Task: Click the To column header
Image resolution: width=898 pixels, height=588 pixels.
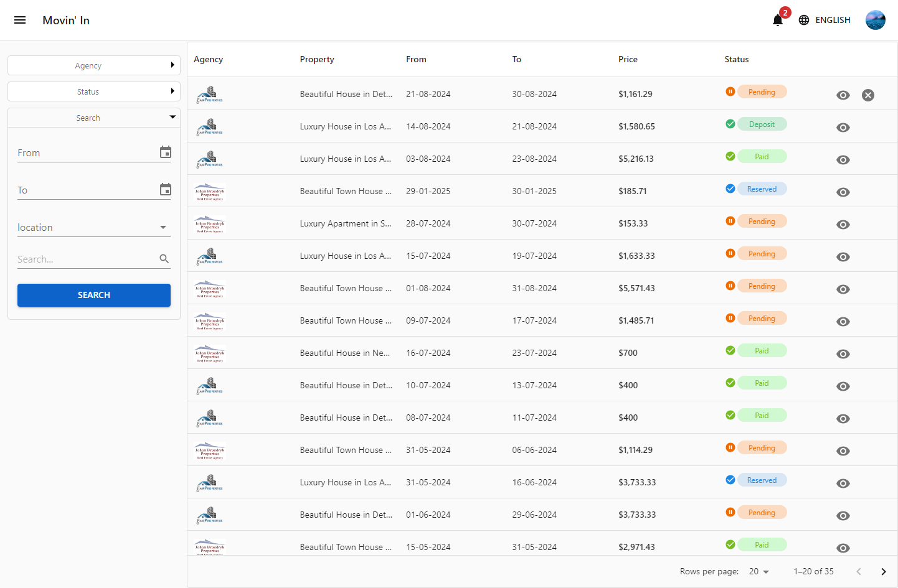Action: [516, 59]
